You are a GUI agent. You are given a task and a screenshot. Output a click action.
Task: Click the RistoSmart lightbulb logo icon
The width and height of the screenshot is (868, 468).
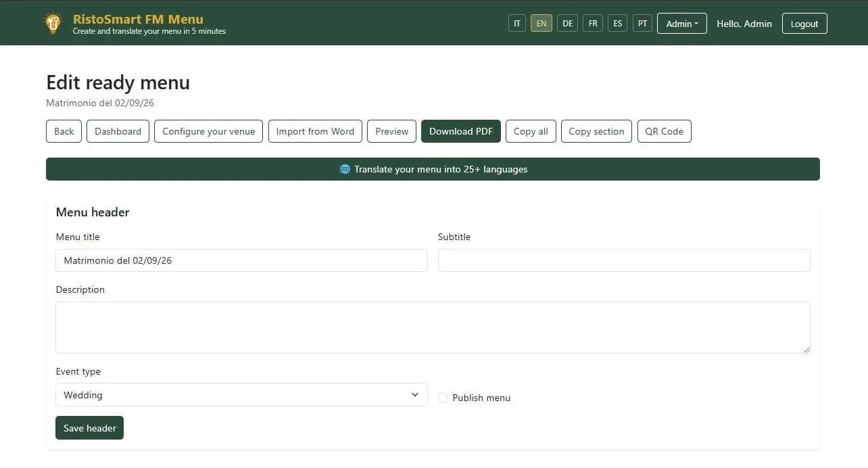tap(53, 23)
